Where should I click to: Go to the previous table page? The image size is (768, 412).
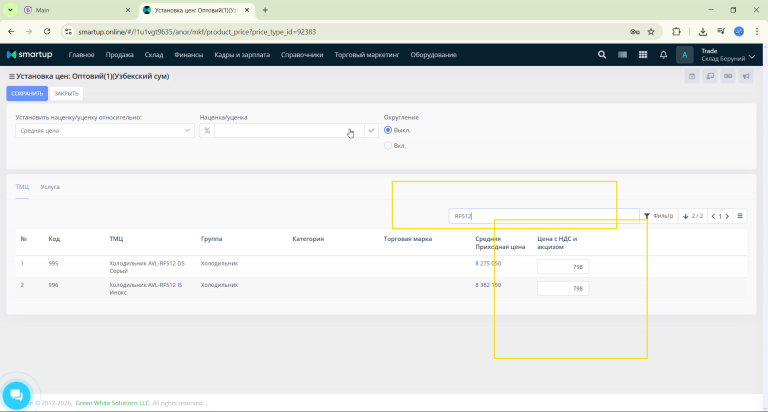tap(713, 216)
